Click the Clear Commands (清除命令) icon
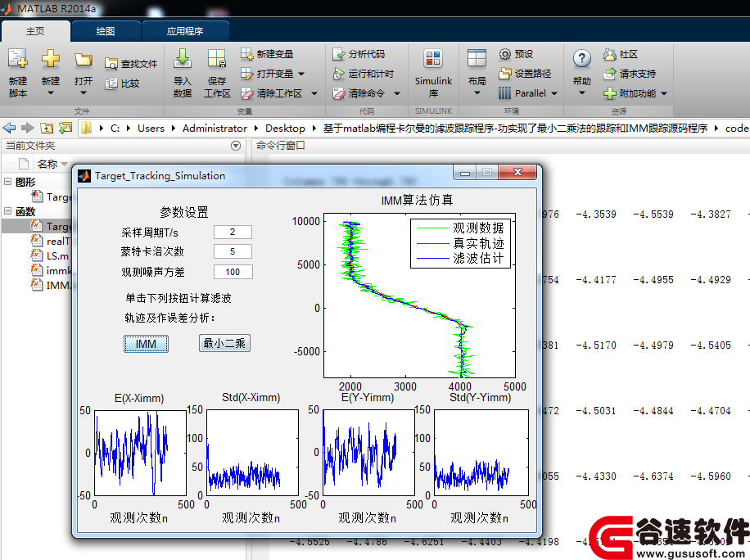750x560 pixels. (x=339, y=93)
